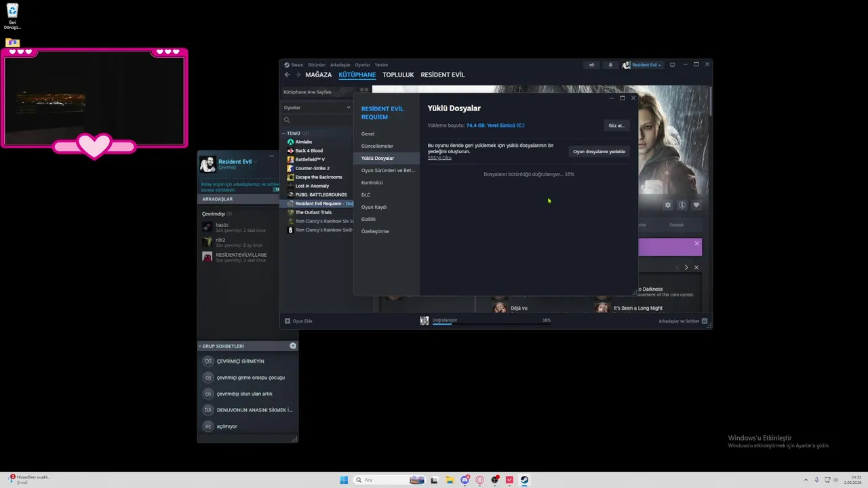Open the Windows Start button
The width and height of the screenshot is (868, 488).
344,480
